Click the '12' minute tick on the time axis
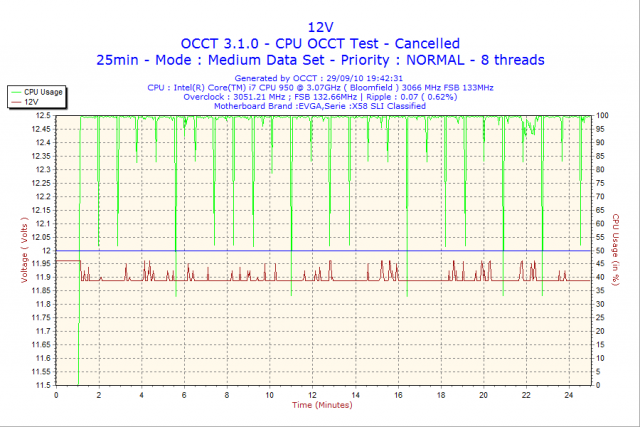The image size is (640, 427). pyautogui.click(x=312, y=395)
